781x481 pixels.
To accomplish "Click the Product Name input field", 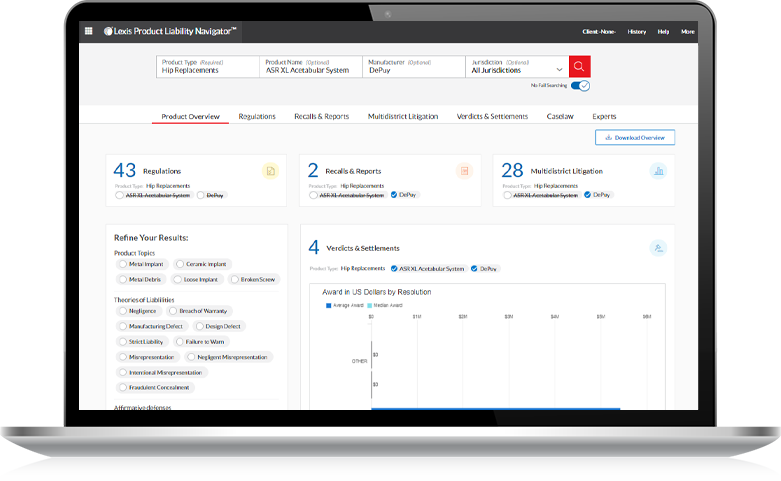I will click(x=311, y=67).
